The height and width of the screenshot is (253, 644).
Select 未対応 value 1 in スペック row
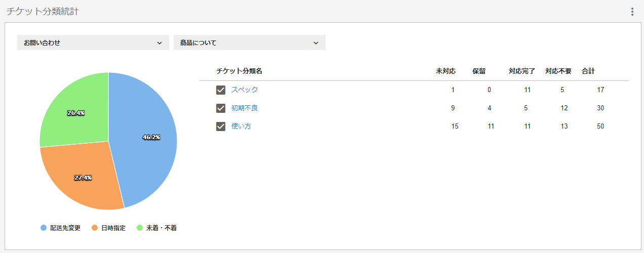(x=453, y=90)
